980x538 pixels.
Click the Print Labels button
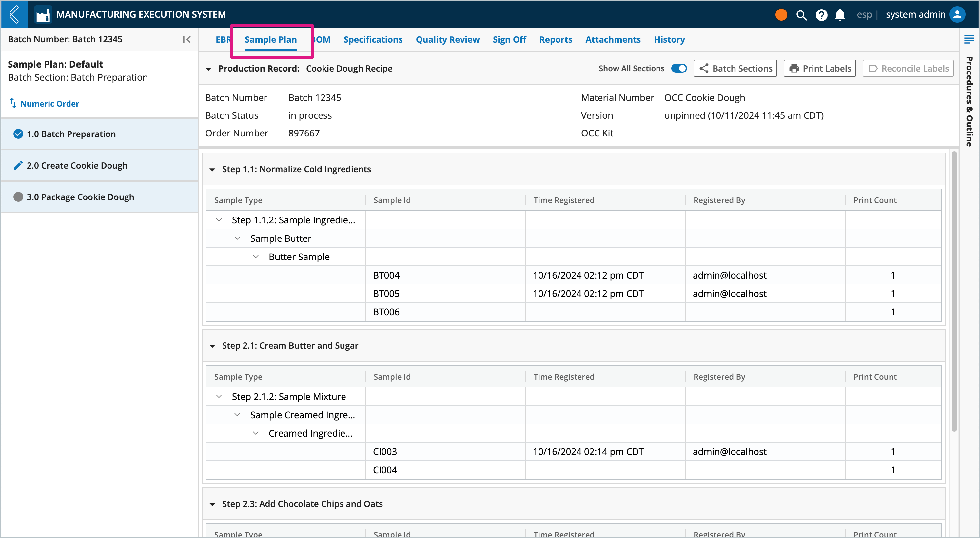819,68
